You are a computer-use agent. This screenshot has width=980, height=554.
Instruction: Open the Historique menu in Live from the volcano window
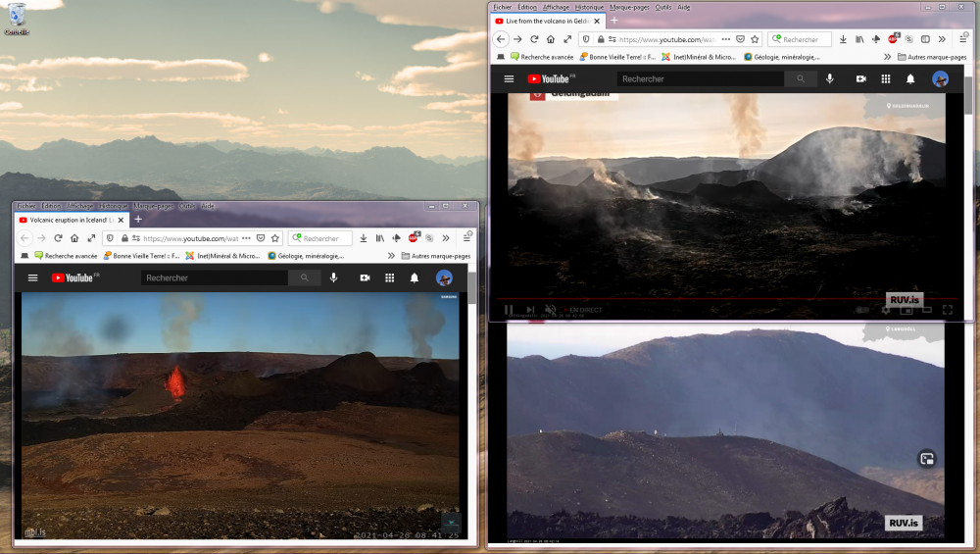tap(589, 7)
